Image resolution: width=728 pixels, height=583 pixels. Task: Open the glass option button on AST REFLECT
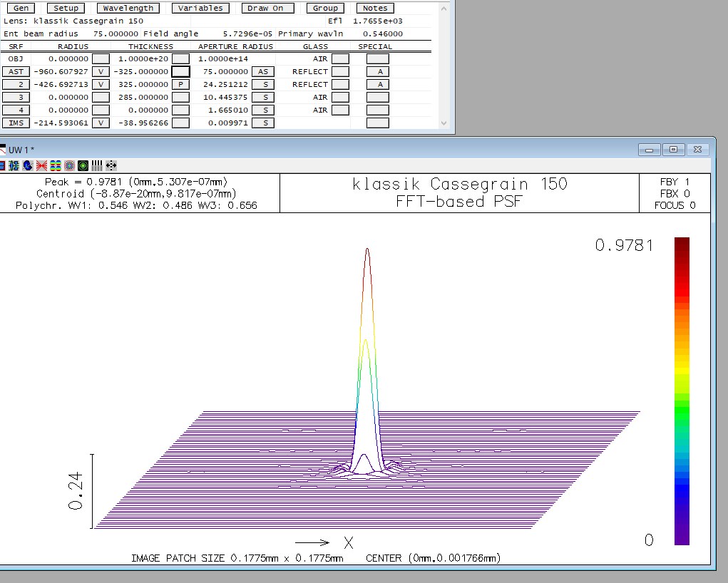coord(340,71)
